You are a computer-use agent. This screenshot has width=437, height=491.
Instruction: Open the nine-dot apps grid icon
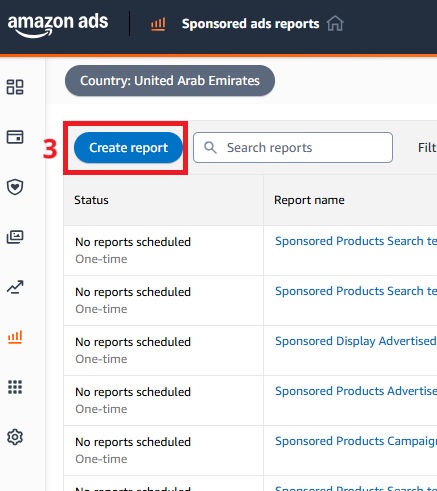15,387
